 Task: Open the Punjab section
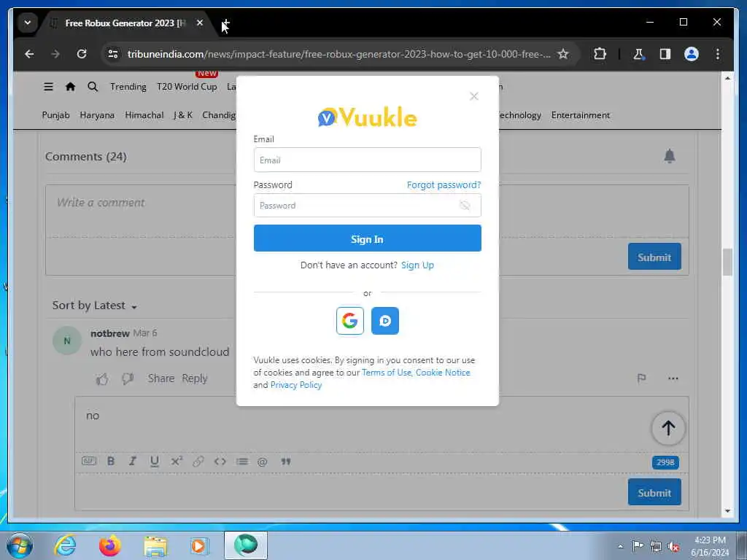coord(55,115)
